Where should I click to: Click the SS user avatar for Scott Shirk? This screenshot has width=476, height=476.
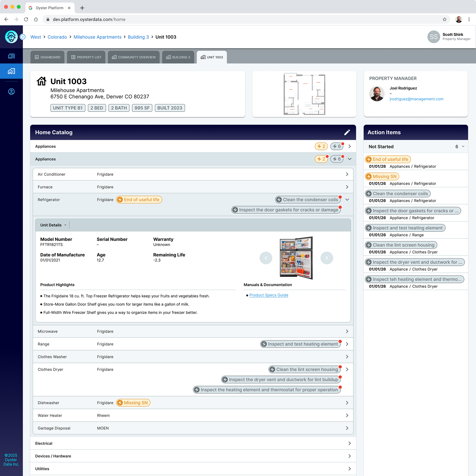434,37
